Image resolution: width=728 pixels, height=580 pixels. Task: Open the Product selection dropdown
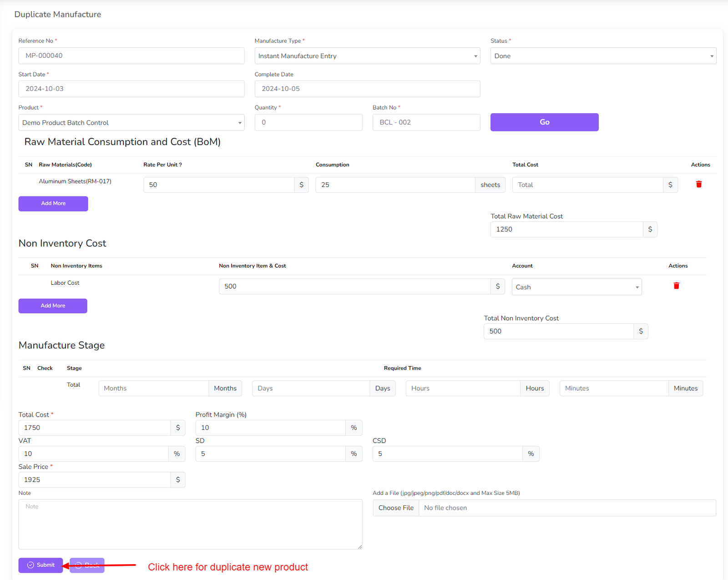131,123
